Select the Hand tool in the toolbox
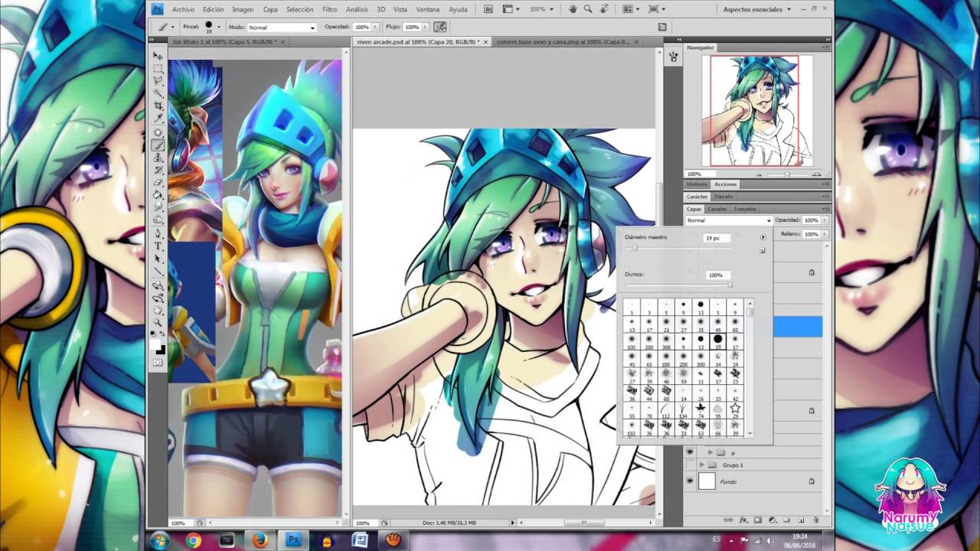 coord(158,310)
